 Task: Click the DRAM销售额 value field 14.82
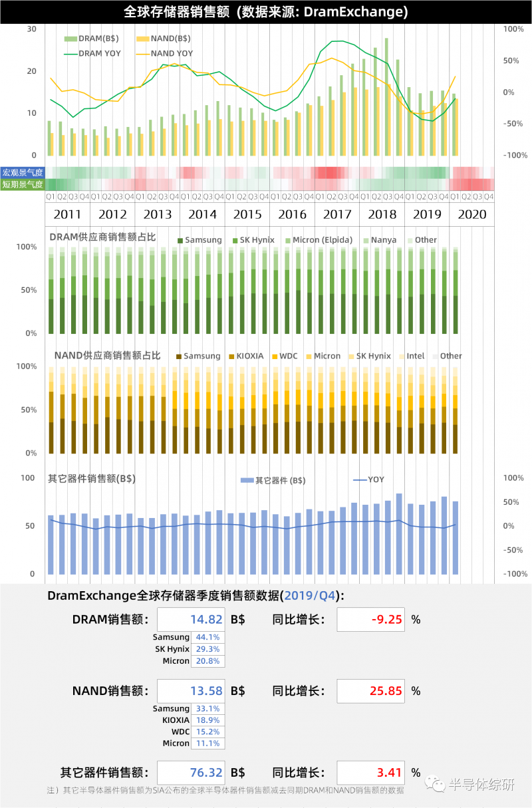click(192, 620)
